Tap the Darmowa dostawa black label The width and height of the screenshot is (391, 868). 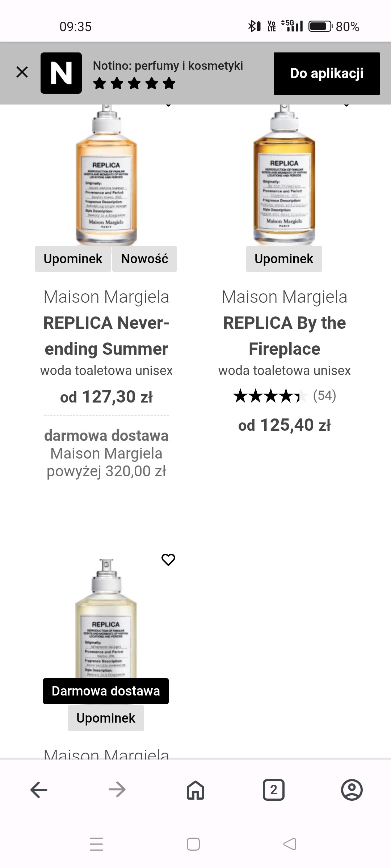click(106, 691)
